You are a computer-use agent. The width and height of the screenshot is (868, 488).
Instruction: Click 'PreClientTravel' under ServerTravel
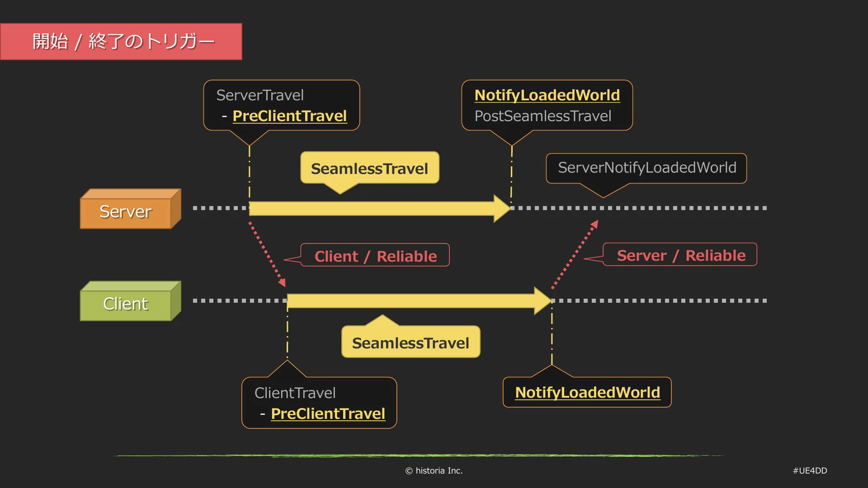[x=290, y=116]
